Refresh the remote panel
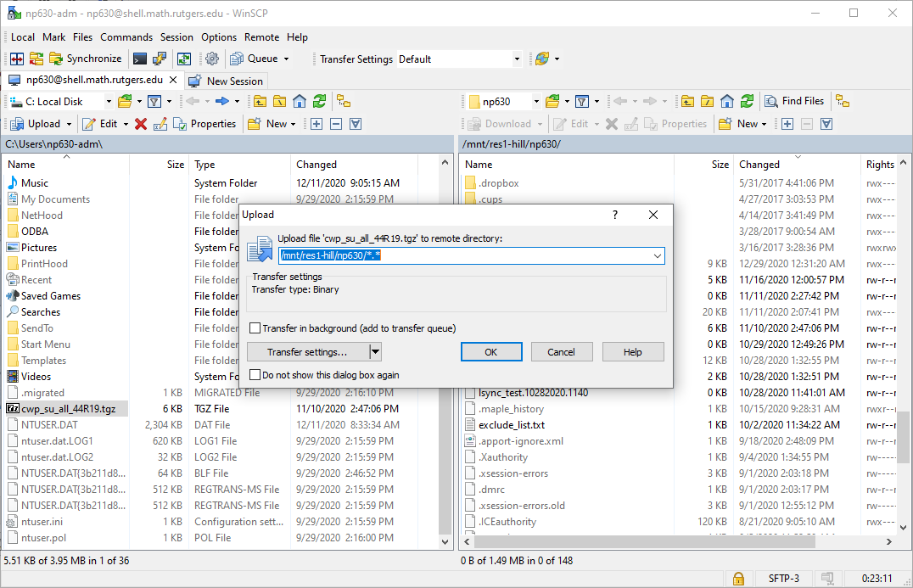The width and height of the screenshot is (913, 588). coord(747,102)
